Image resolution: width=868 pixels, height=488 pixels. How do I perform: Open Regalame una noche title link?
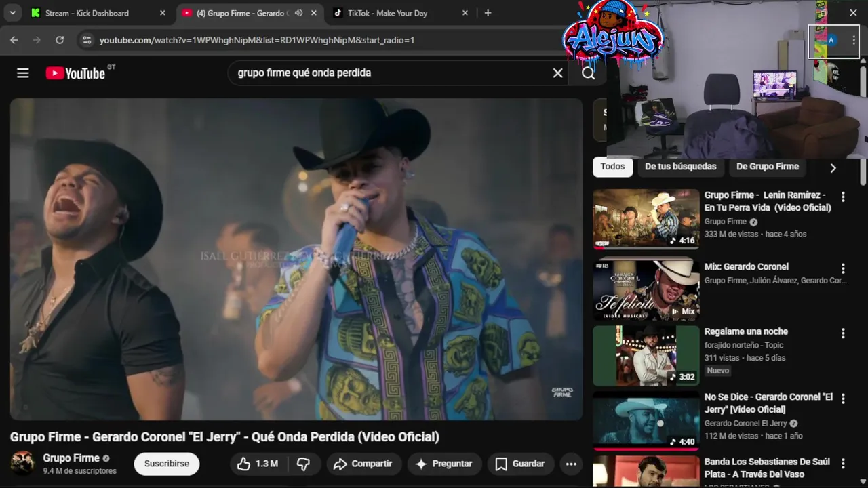(x=746, y=331)
